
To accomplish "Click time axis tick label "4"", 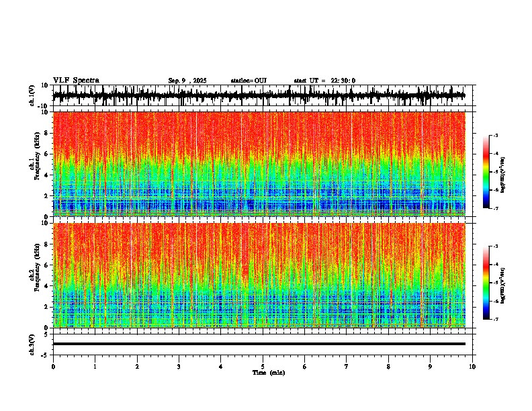I will [221, 367].
